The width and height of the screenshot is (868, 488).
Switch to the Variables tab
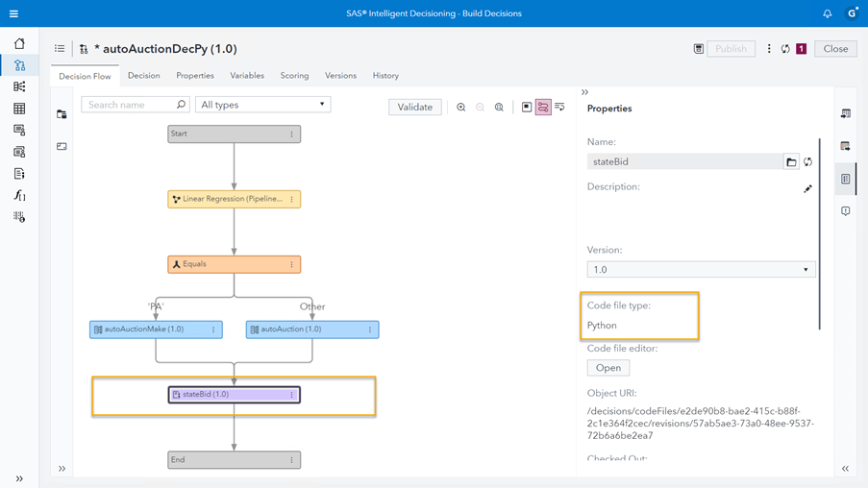247,76
